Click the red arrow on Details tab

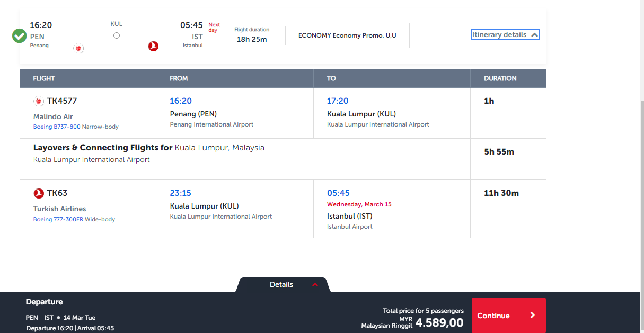pos(315,285)
